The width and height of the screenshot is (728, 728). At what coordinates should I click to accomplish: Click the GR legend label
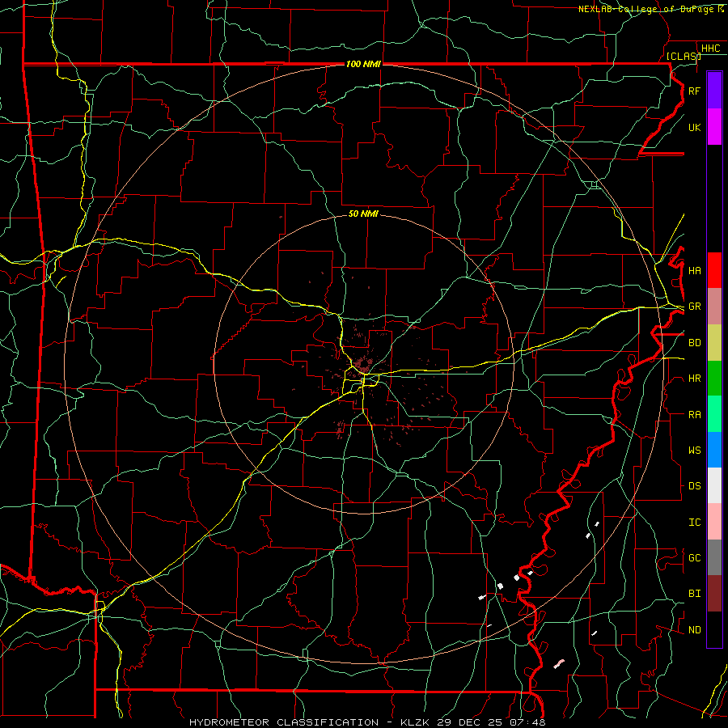[694, 307]
